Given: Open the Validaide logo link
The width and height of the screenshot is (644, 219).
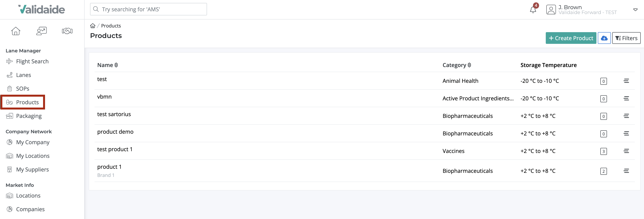Looking at the screenshot, I should [x=42, y=10].
